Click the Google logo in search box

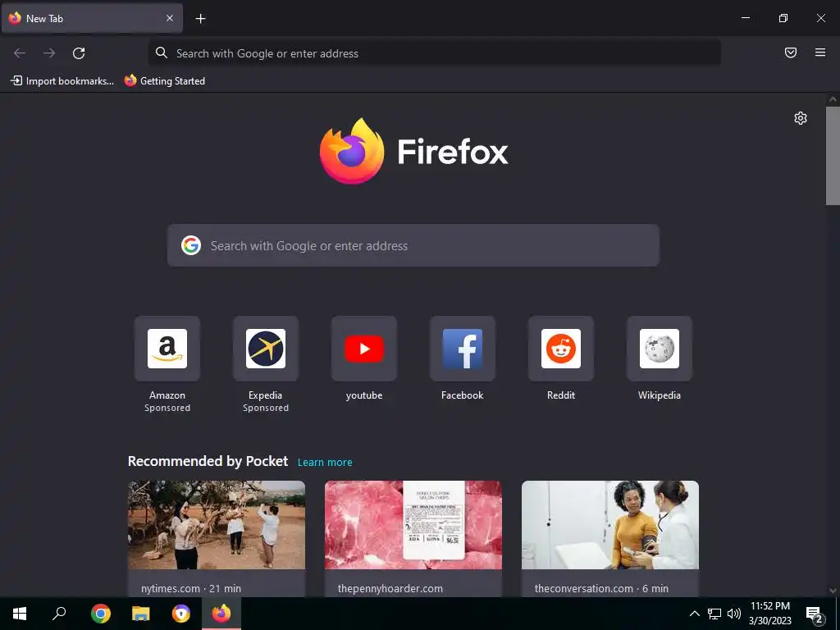coord(190,245)
